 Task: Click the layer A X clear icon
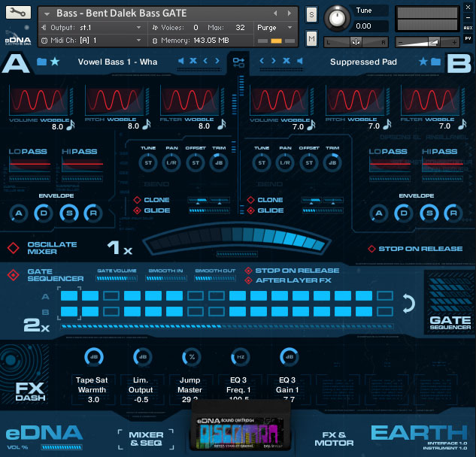tap(193, 62)
